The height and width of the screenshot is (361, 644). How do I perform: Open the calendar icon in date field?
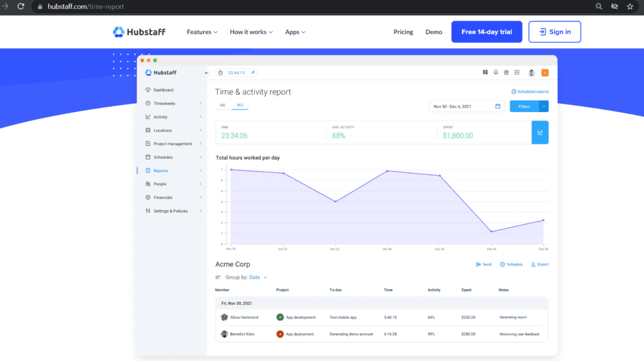tap(498, 106)
